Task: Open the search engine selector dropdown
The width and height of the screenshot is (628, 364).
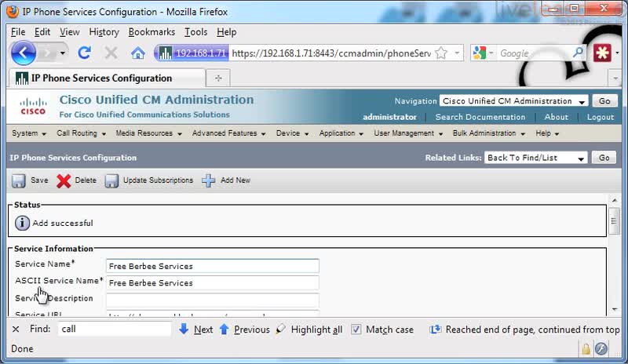Action: [491, 53]
